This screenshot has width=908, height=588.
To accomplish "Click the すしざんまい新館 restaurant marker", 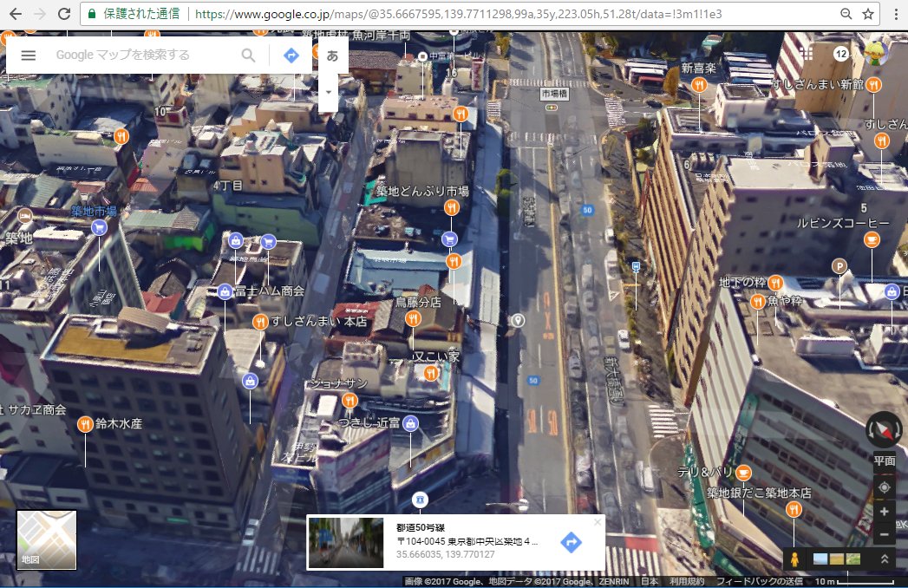I will (873, 85).
